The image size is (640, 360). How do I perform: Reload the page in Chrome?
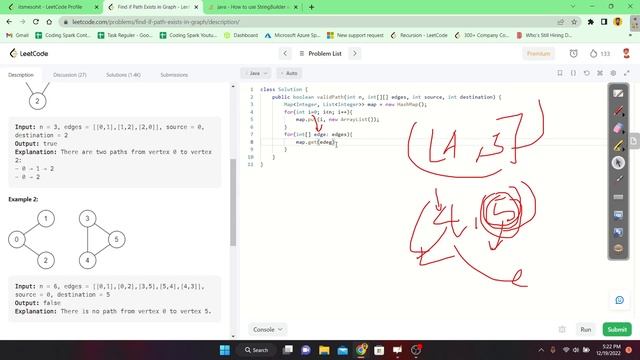point(36,22)
